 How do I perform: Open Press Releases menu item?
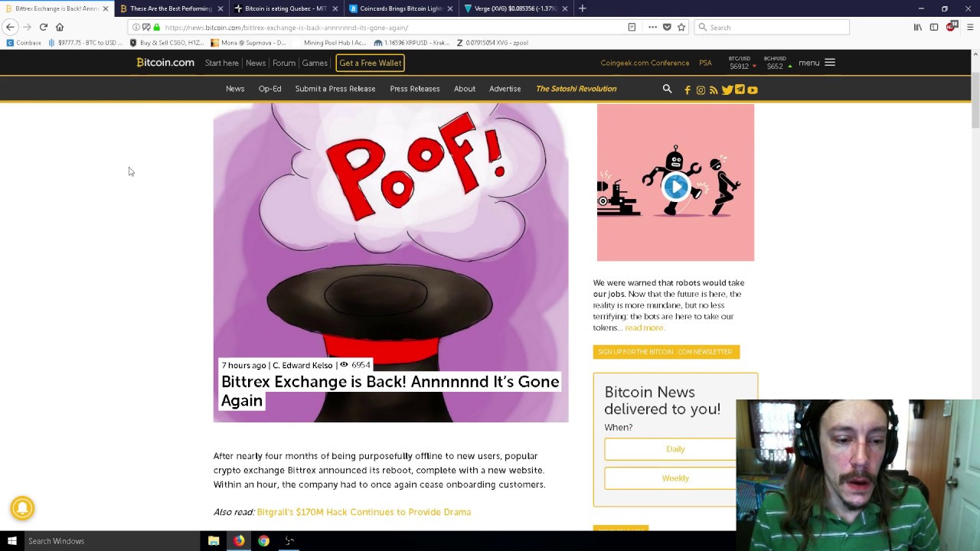[x=415, y=89]
